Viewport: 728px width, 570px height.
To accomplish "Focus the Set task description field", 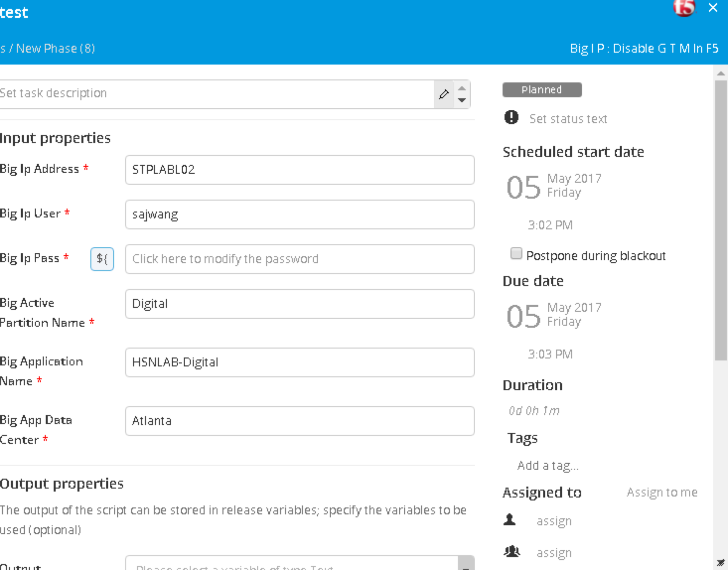I will click(x=217, y=94).
